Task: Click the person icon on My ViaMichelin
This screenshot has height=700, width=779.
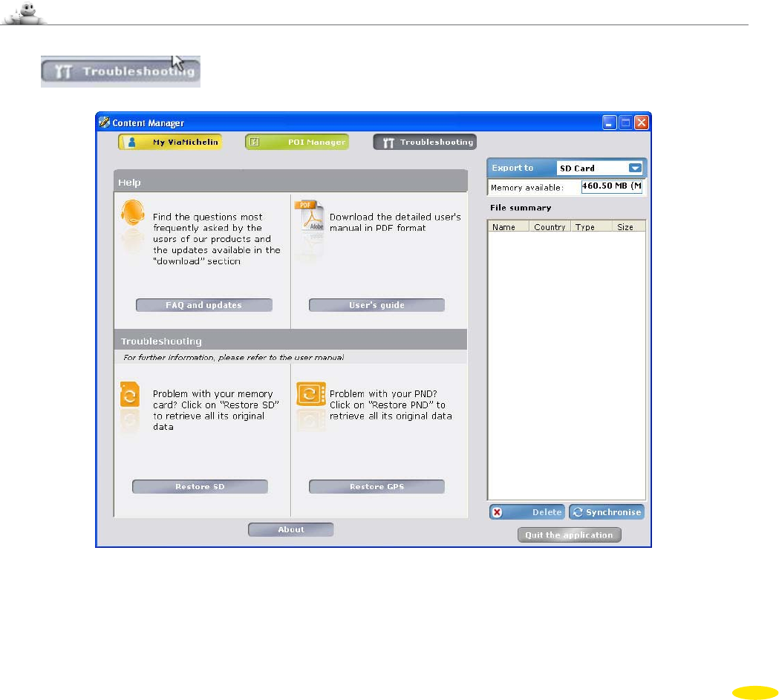Action: [131, 142]
